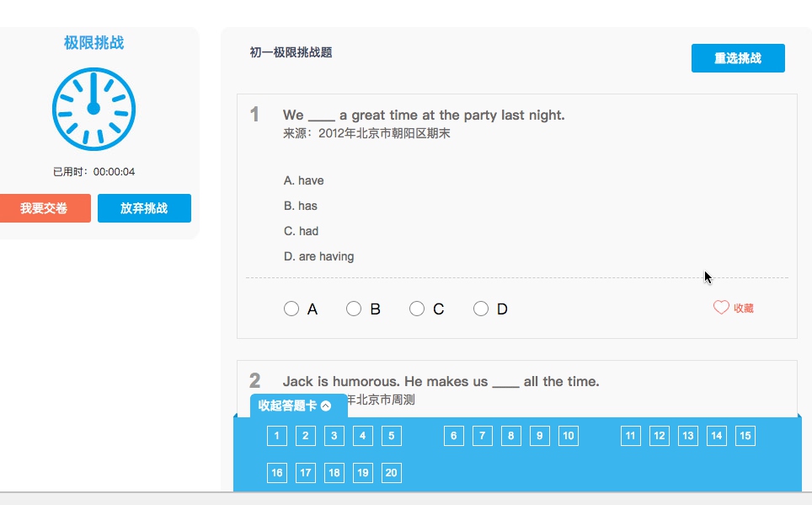Click the blue clock timer icon
The image size is (812, 505).
pyautogui.click(x=93, y=110)
